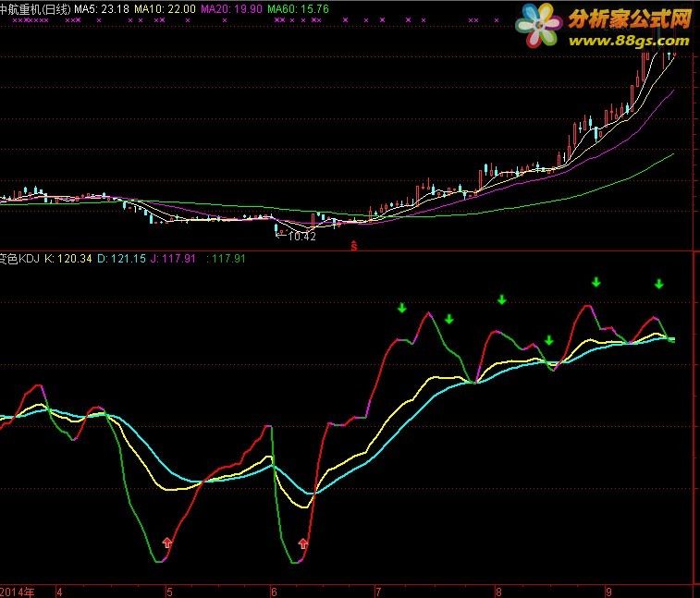The height and width of the screenshot is (598, 700).
Task: Jump to month 4 on time axis
Action: (59, 592)
